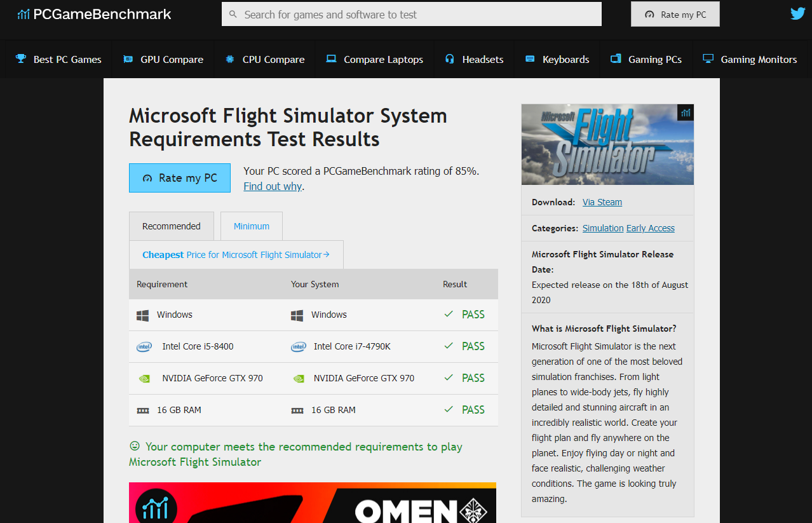Click the NVIDIA logo in the Requirement column

point(144,379)
